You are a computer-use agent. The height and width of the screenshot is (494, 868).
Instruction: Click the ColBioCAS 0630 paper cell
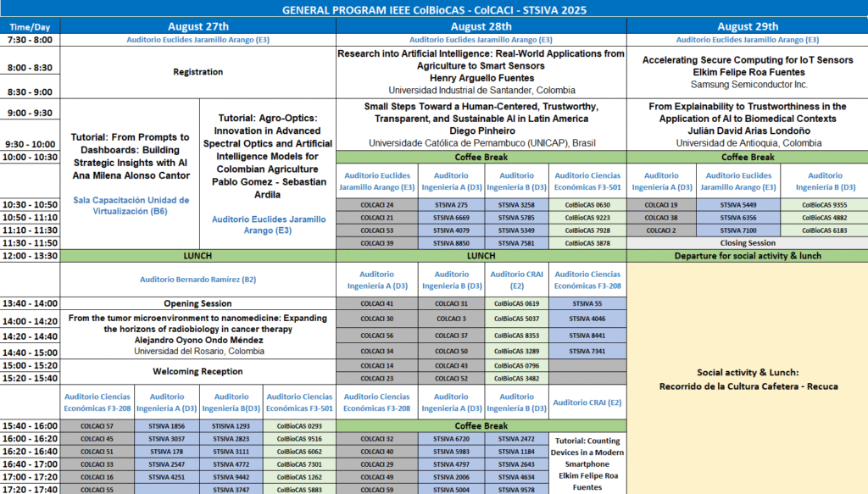coord(587,205)
